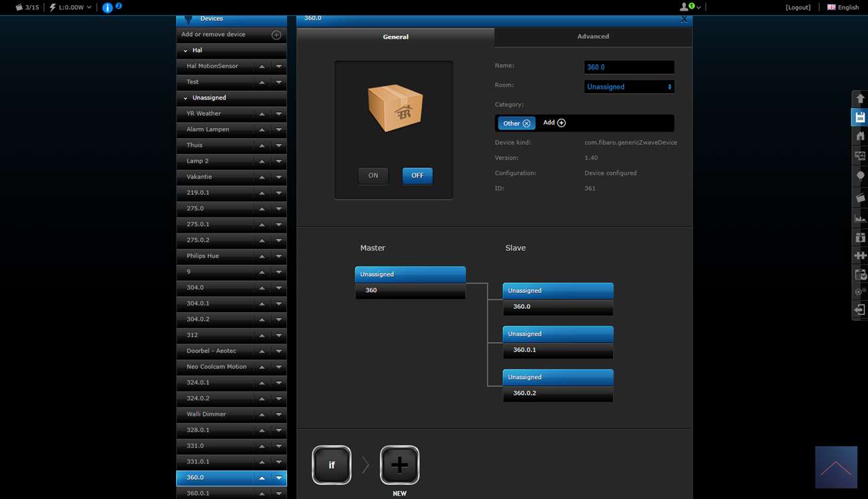Screen dimensions: 868x499
Task: Switch to the Advanced tab
Action: [x=593, y=37]
